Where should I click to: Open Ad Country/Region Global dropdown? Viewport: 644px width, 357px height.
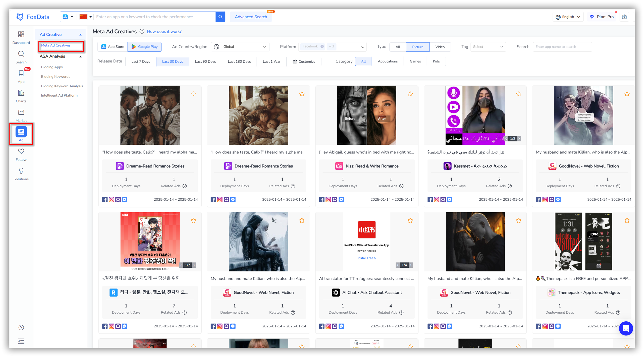240,47
